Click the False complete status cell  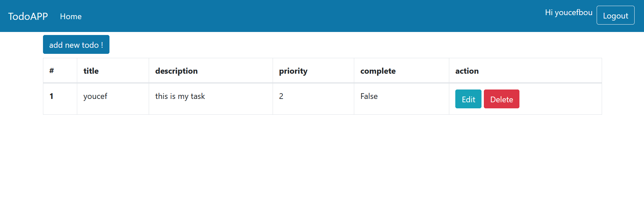[x=369, y=96]
